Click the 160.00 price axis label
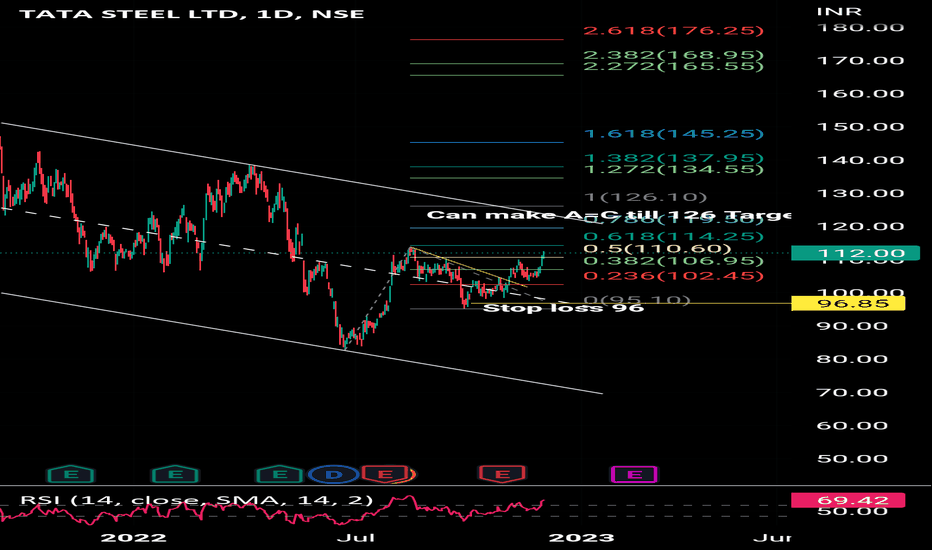932x550 pixels. (x=860, y=94)
